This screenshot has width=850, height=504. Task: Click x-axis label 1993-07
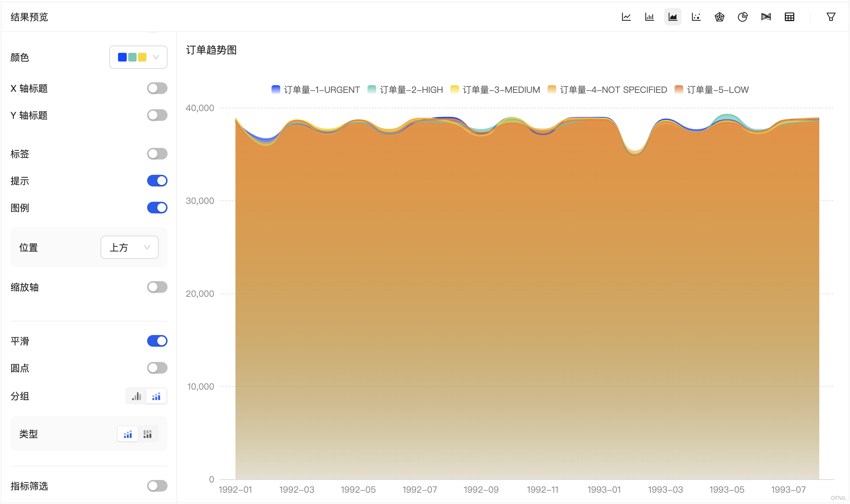pyautogui.click(x=788, y=490)
